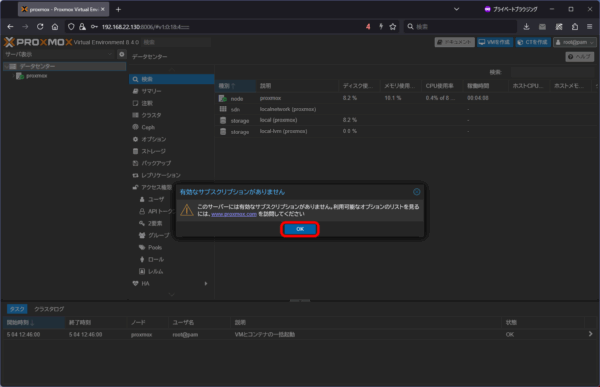Open the browser extensions icon
The height and width of the screenshot is (387, 600).
click(575, 26)
